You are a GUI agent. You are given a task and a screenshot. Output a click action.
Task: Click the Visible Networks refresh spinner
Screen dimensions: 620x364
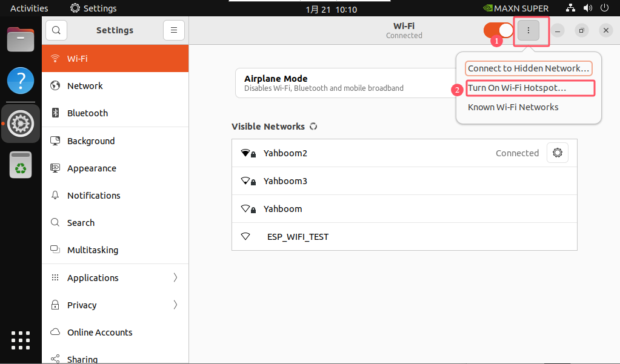[x=313, y=127]
